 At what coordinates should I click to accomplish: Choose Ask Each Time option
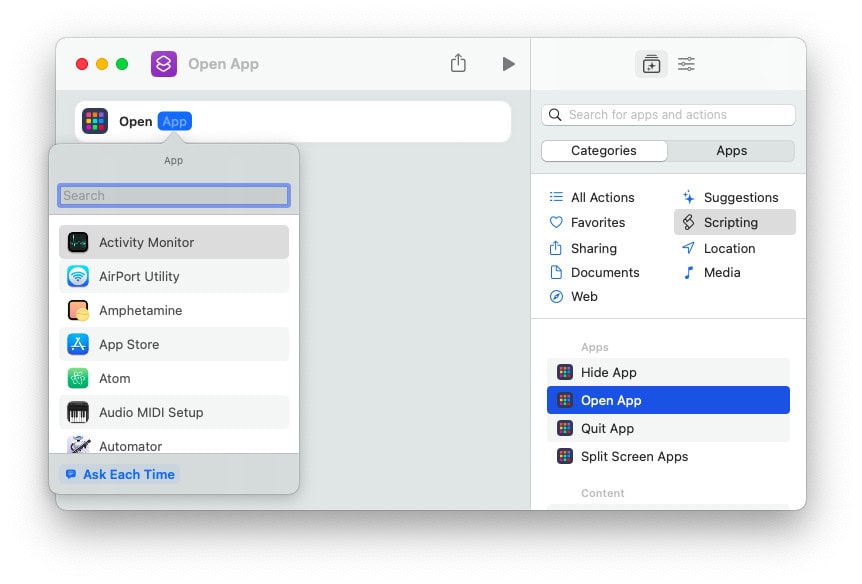(120, 474)
